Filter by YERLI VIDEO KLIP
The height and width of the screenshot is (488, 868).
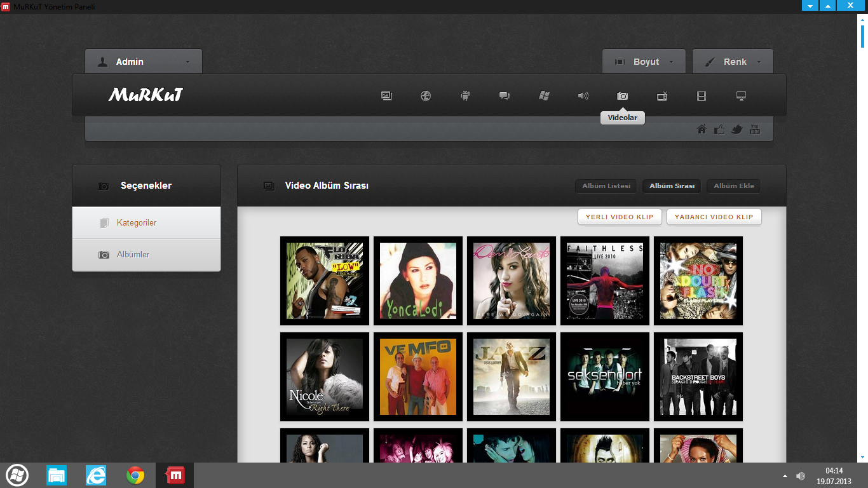click(x=620, y=217)
